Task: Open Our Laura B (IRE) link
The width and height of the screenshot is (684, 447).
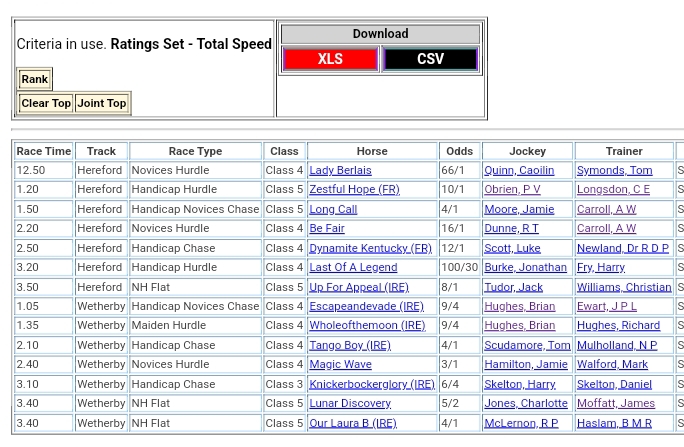Action: click(352, 423)
